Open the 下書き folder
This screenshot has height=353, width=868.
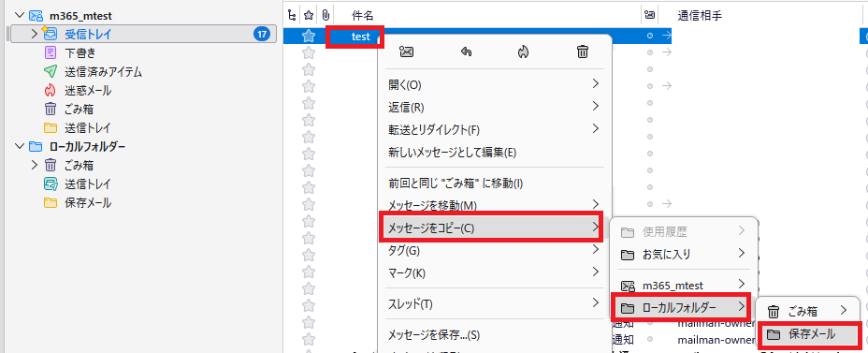coord(80,53)
